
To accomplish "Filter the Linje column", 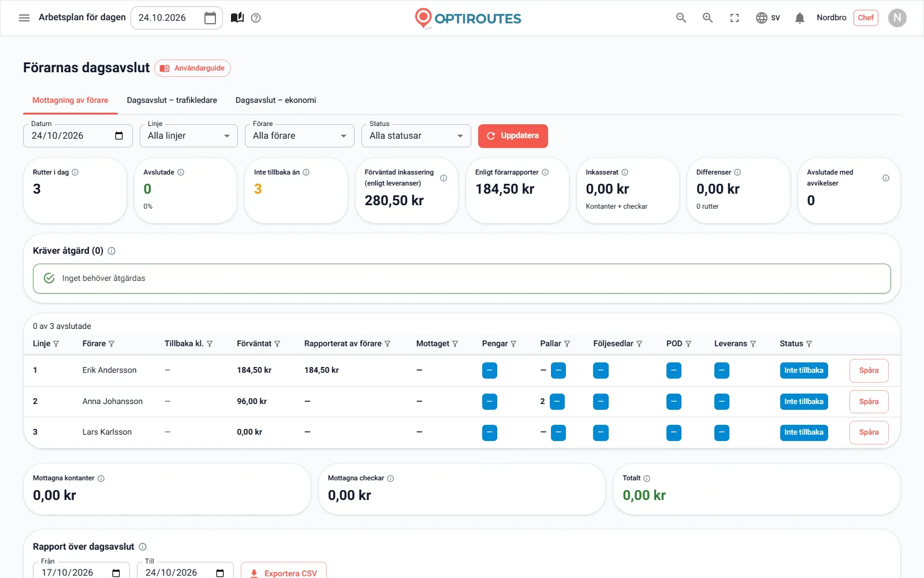I will coord(56,344).
